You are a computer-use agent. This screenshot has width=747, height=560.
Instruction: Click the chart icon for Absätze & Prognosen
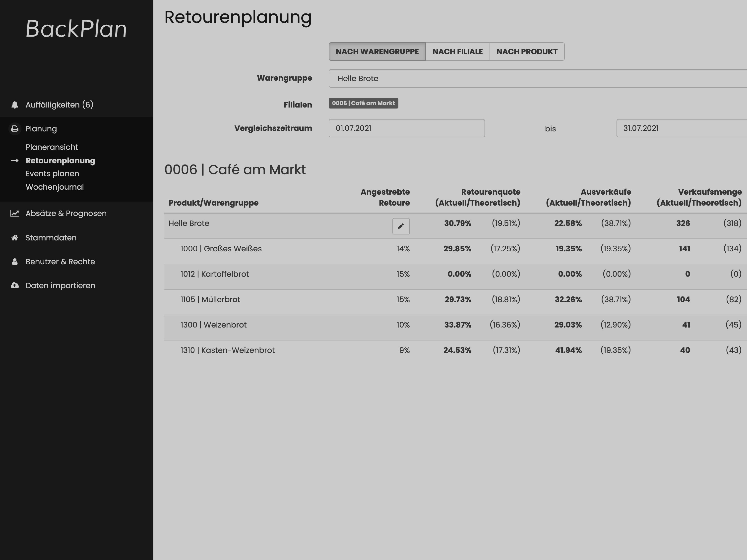tap(14, 213)
